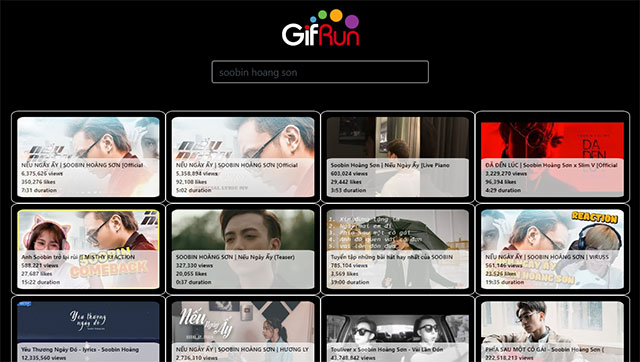Click the '19:35 duration' text
The height and width of the screenshot is (362, 640).
pos(504,282)
